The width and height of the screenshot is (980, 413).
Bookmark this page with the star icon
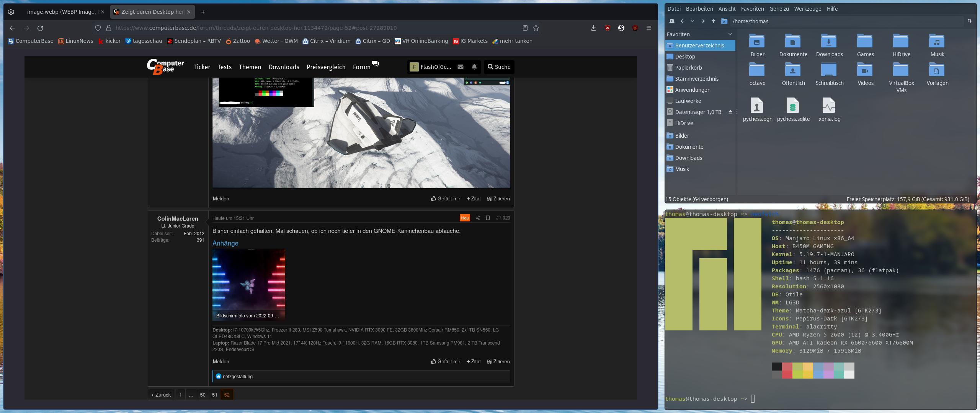click(x=536, y=28)
